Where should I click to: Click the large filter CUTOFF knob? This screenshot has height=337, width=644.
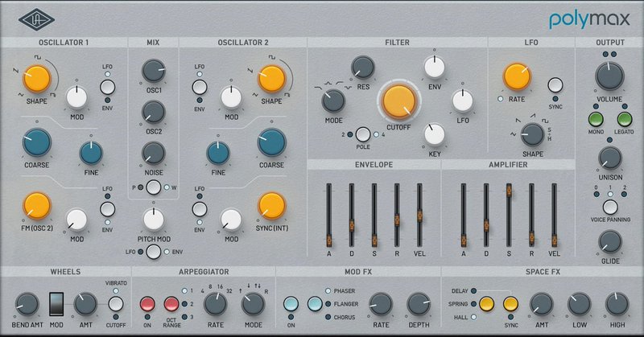pyautogui.click(x=398, y=101)
